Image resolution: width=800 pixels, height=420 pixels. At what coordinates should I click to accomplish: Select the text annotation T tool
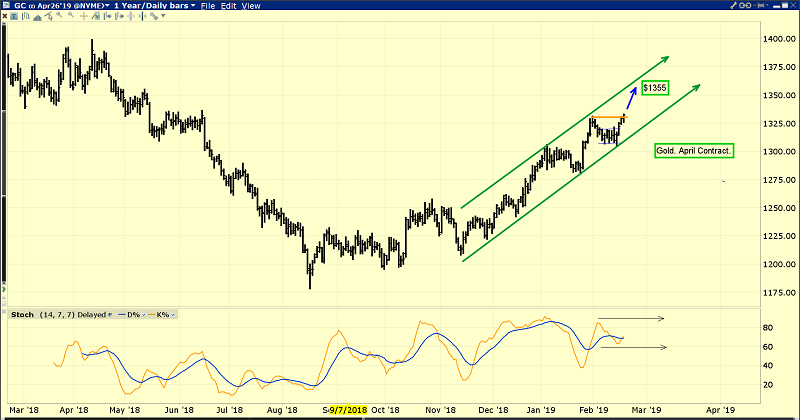pyautogui.click(x=14, y=16)
